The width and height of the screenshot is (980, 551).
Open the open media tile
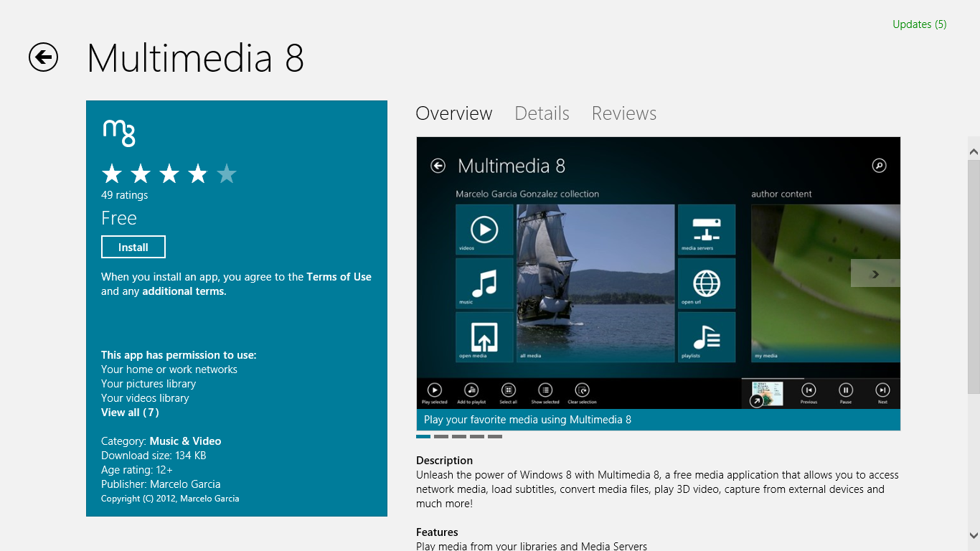click(x=484, y=337)
